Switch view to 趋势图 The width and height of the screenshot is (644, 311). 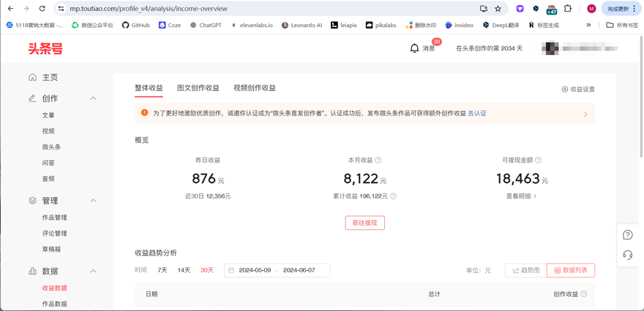pos(525,271)
